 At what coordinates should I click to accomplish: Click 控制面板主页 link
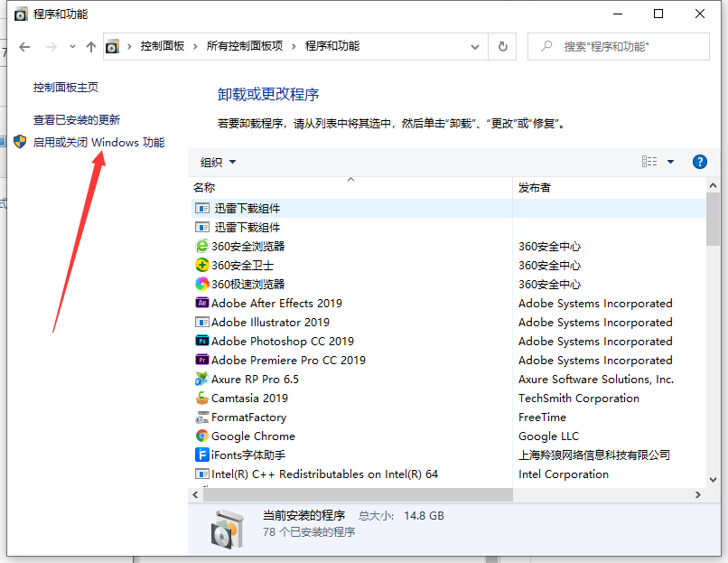pyautogui.click(x=66, y=88)
